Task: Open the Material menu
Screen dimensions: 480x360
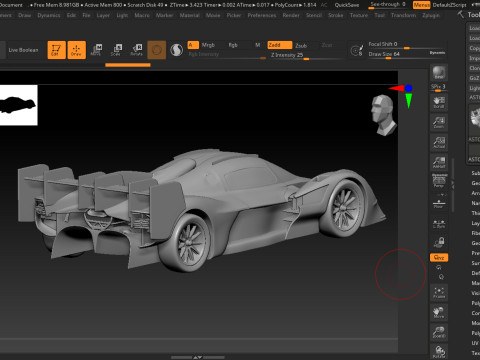Action: pyautogui.click(x=189, y=15)
